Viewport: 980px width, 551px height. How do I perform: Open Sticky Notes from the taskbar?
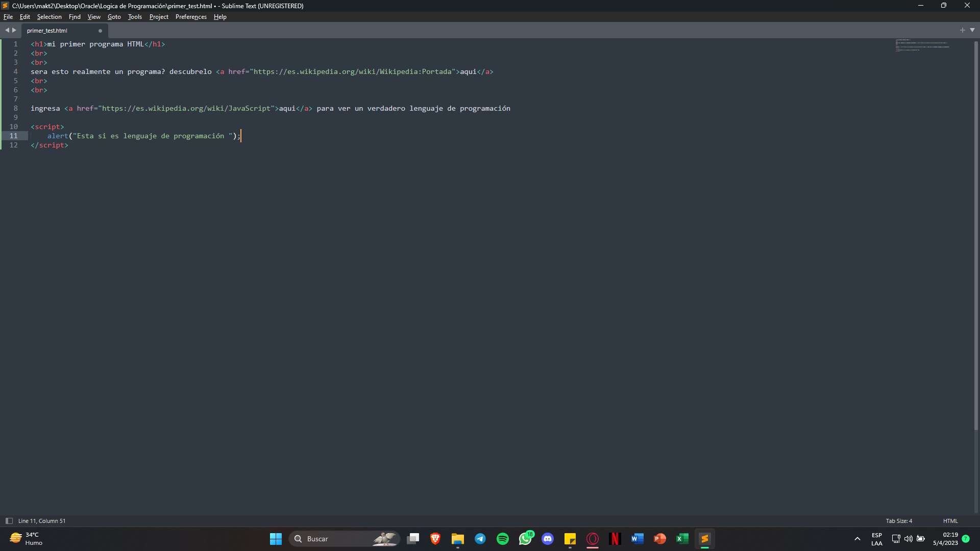[x=570, y=539]
